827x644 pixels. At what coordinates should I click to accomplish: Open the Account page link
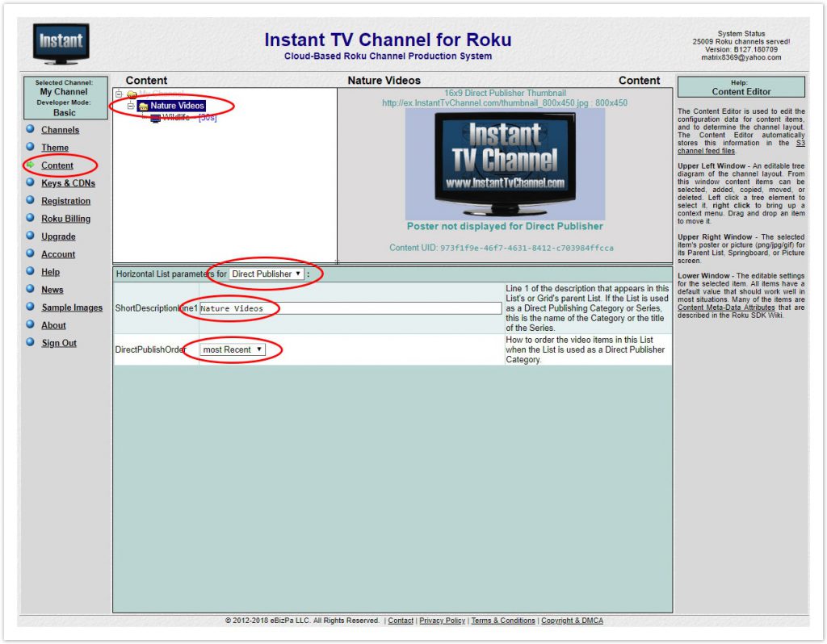tap(58, 254)
